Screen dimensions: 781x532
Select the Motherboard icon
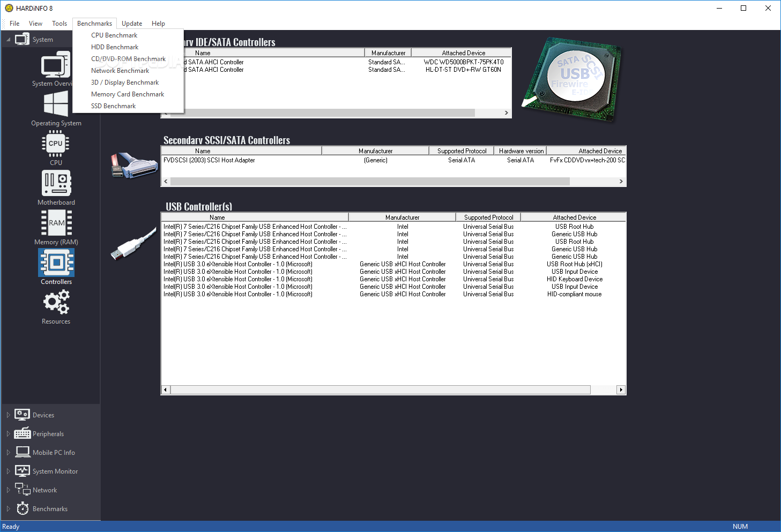coord(56,183)
